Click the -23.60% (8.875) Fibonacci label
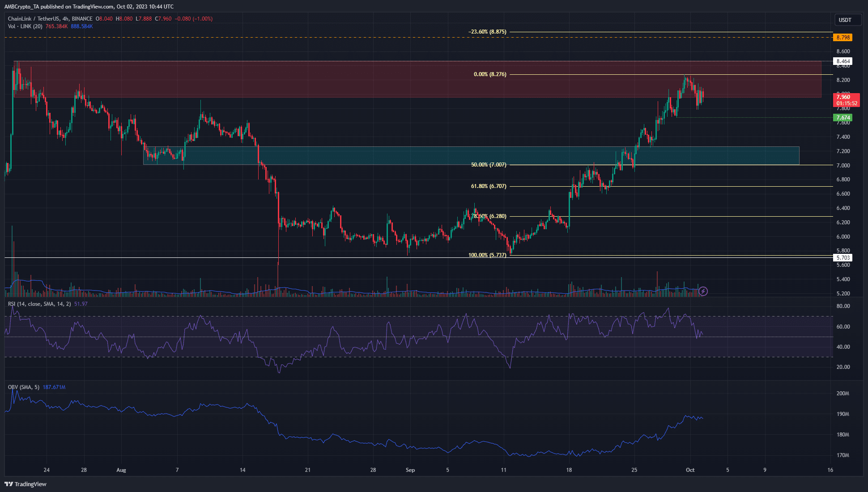Viewport: 868px width, 492px height. (x=487, y=32)
